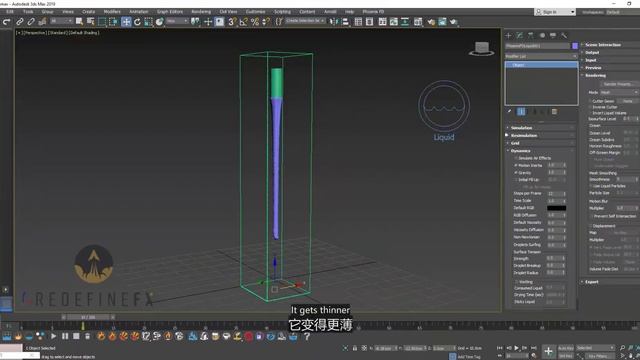Click the Undo arrow icon
640x360 pixels.
coord(7,22)
